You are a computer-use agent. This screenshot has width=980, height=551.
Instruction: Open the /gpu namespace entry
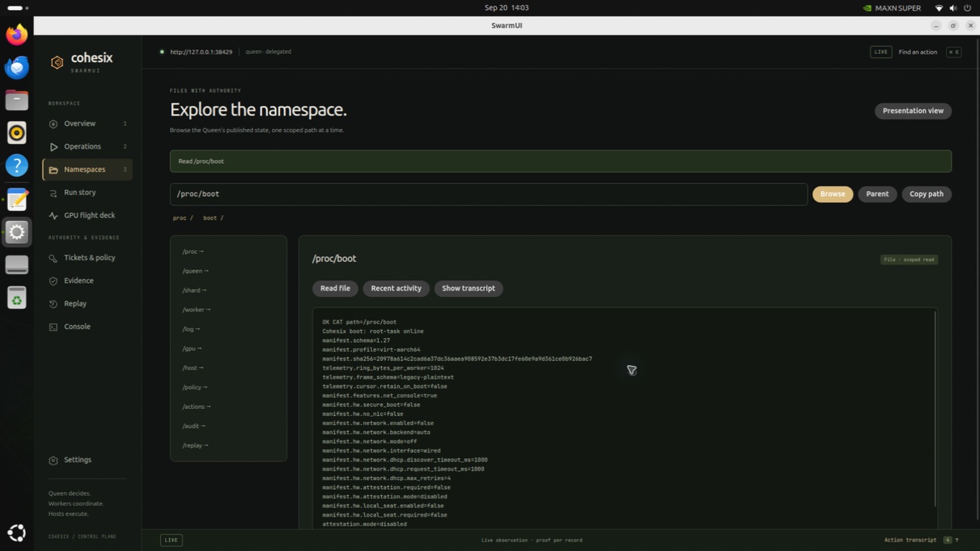click(x=192, y=349)
